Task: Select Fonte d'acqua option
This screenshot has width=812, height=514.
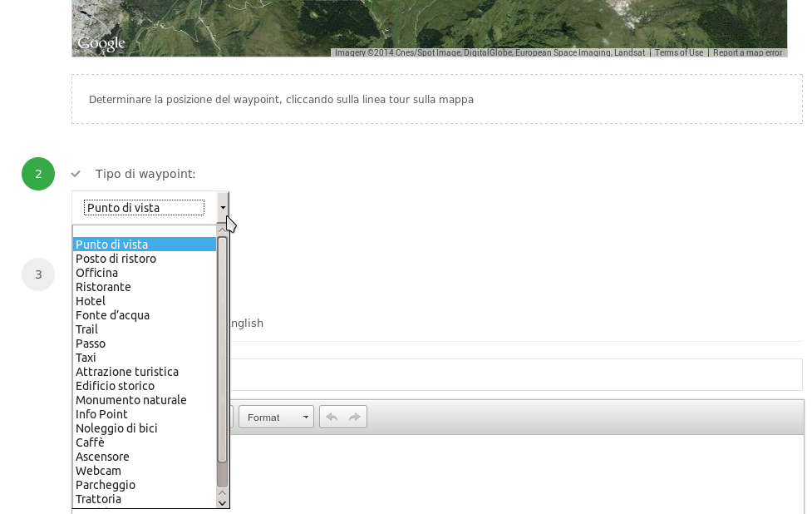Action: (112, 315)
